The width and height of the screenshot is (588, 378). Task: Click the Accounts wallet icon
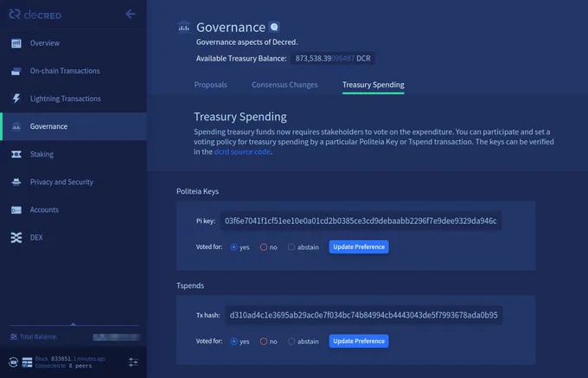click(x=16, y=209)
